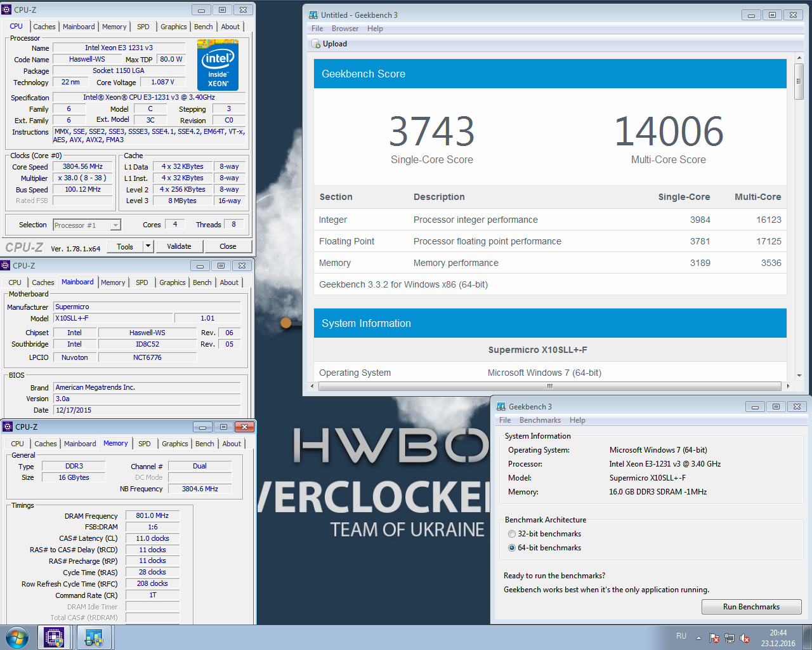Click Untitled - Geekbench 3 title icon
Screen dimensions: 812x650
tap(313, 15)
